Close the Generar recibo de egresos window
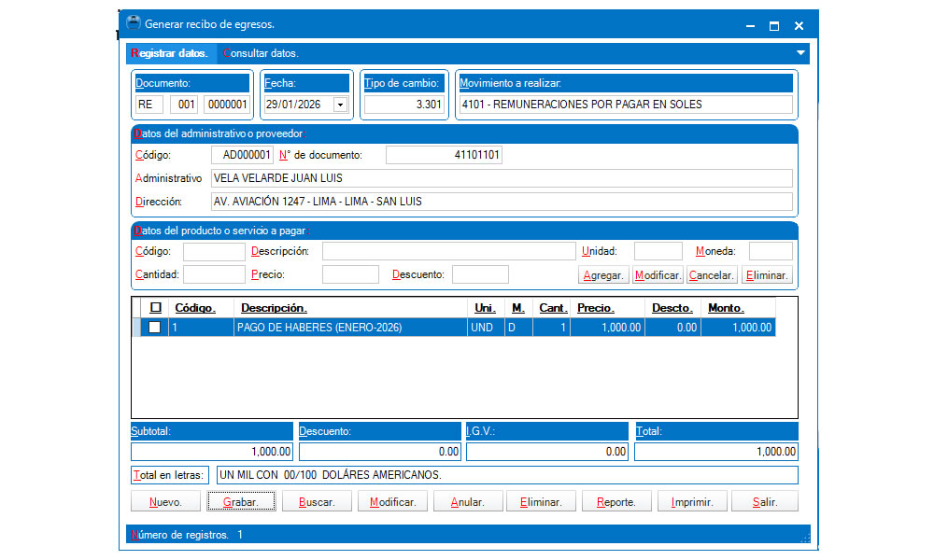The height and width of the screenshot is (560, 934). click(x=799, y=25)
